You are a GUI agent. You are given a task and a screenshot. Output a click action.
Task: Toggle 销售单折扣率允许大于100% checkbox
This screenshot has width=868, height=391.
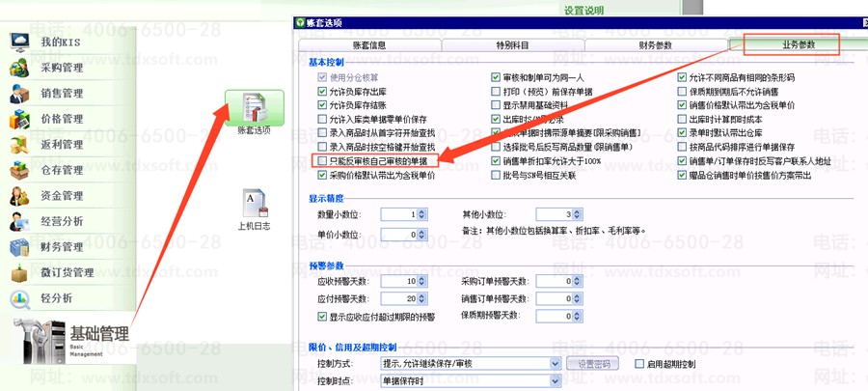pos(496,161)
